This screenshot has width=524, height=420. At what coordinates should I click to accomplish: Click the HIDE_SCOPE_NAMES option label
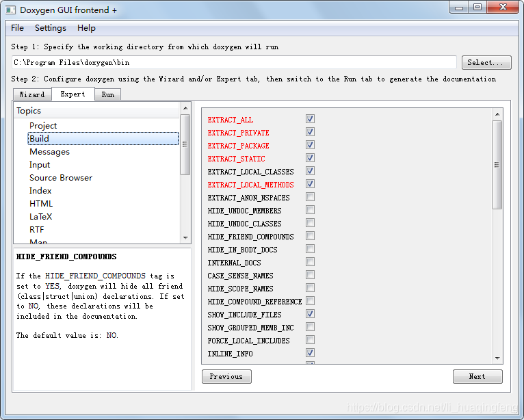point(240,289)
